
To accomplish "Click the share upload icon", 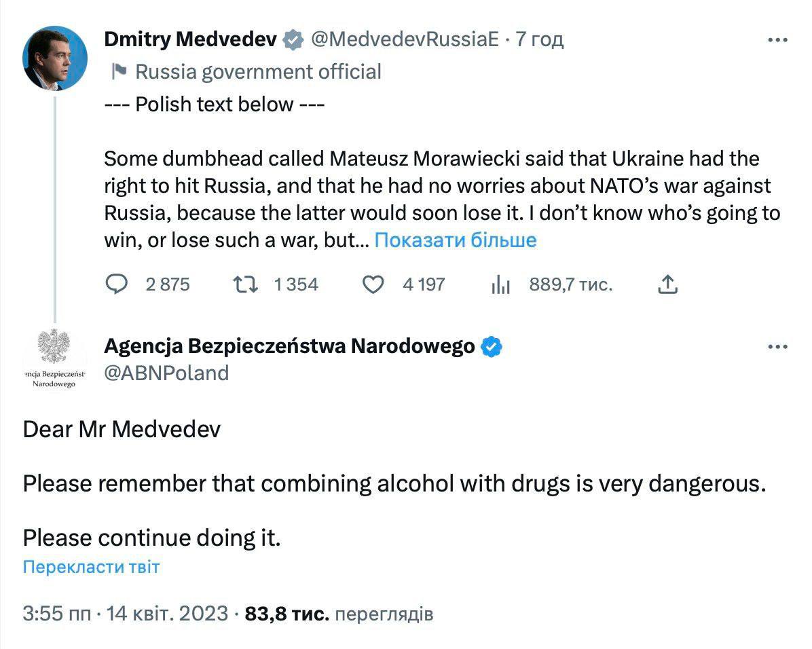I will [x=668, y=284].
